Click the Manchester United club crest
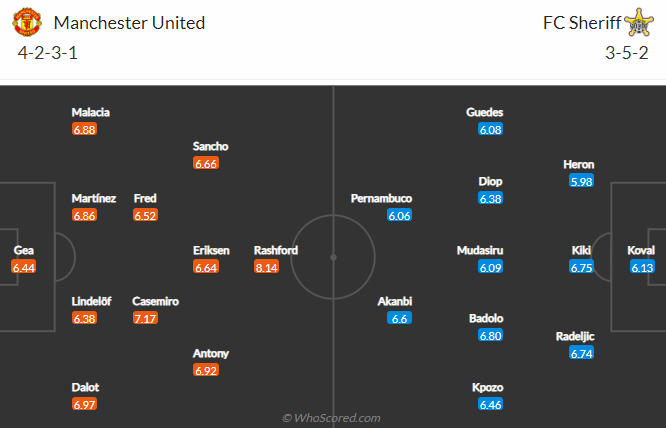 point(29,22)
